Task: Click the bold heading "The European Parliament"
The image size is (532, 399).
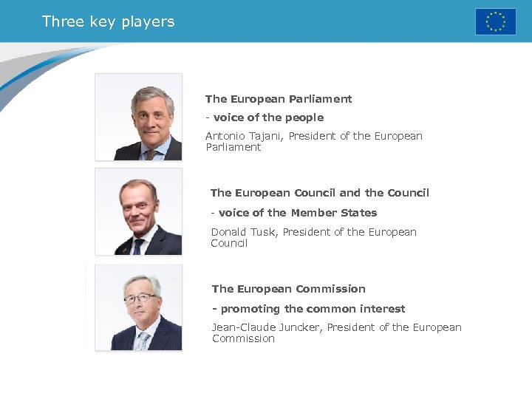Action: point(279,99)
